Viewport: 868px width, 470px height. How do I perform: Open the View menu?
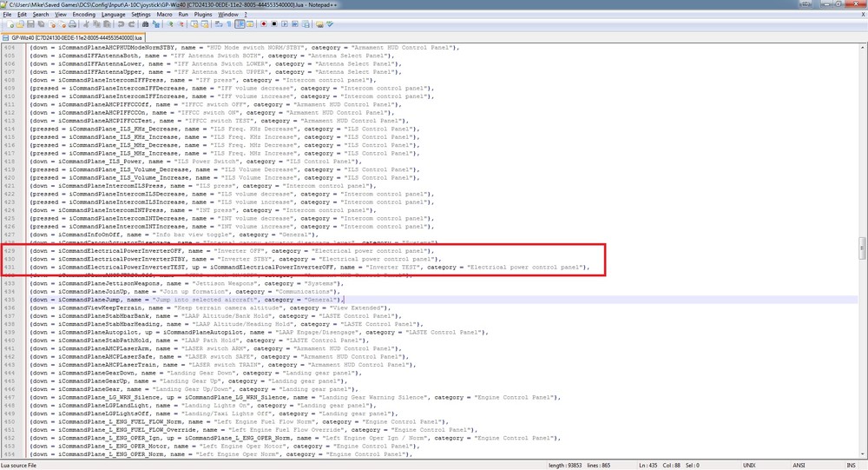point(61,15)
